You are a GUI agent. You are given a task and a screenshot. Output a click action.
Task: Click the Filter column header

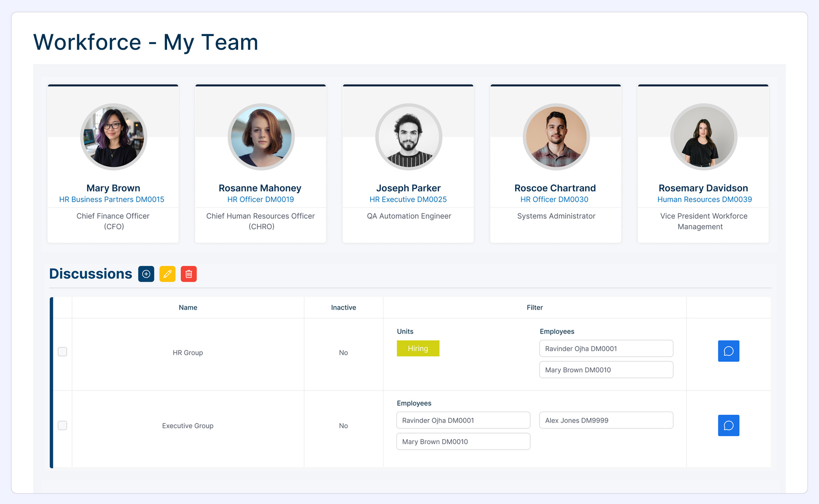point(534,308)
